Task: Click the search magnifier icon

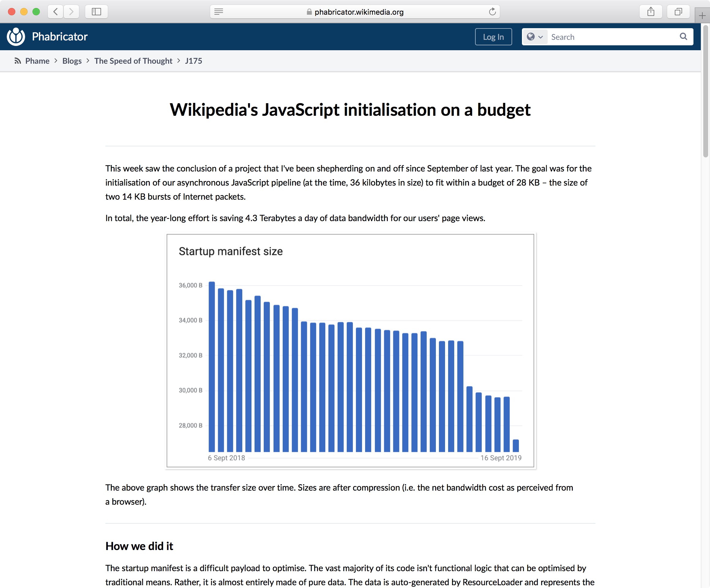Action: pyautogui.click(x=683, y=36)
